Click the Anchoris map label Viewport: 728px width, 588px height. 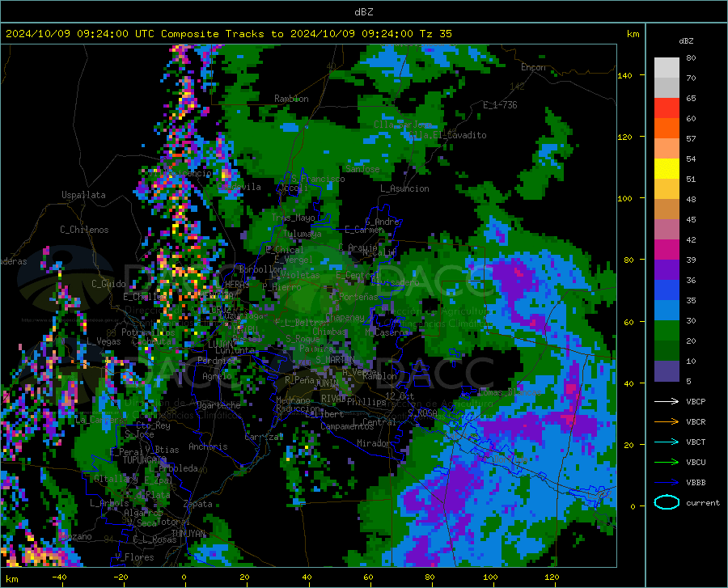pos(208,446)
